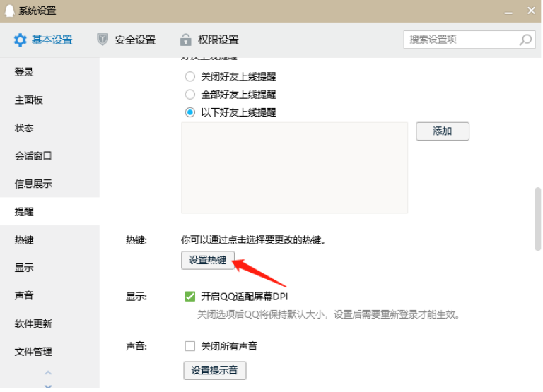Click the gear icon for 基本设置

21,40
